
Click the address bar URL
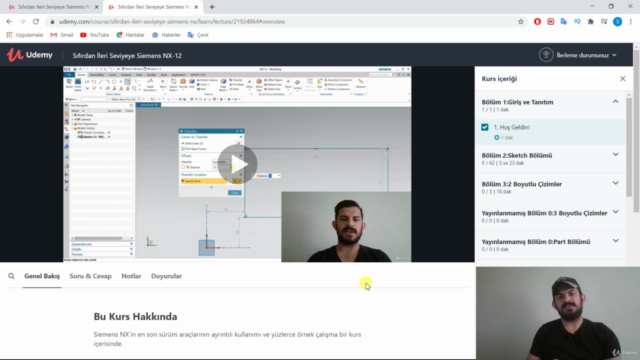point(172,22)
